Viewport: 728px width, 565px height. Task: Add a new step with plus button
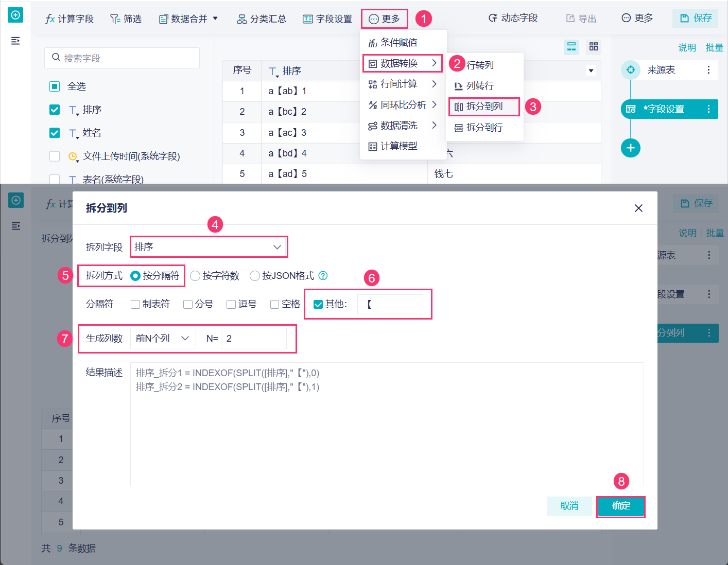(631, 148)
